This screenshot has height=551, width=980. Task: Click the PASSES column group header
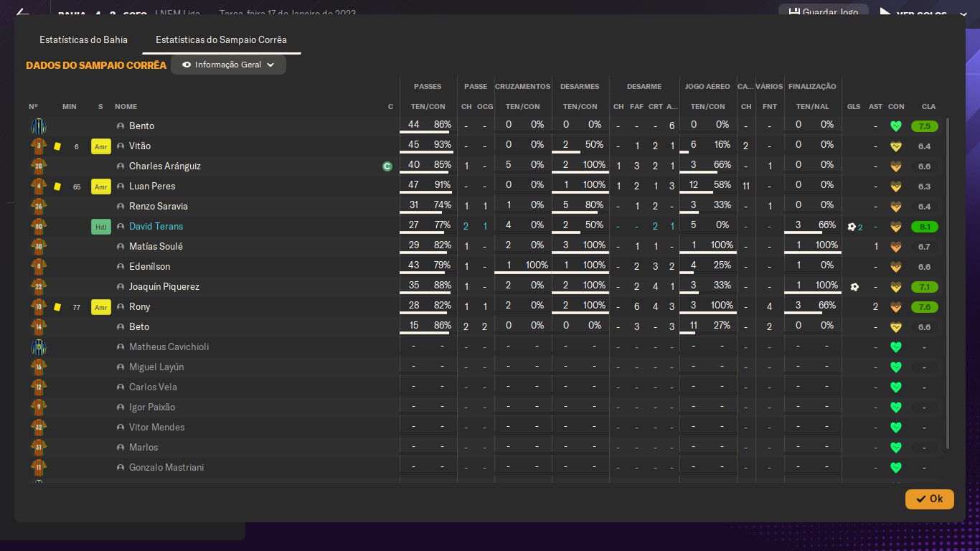click(428, 86)
